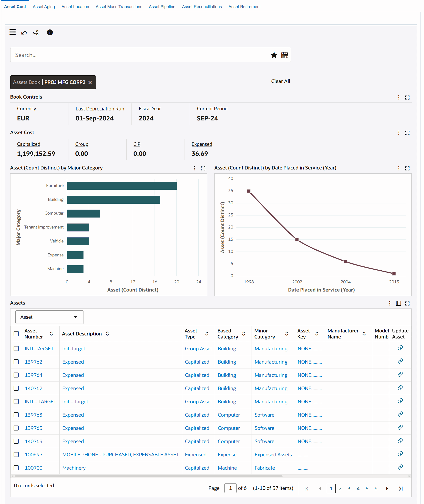Sort by Asset Description column
Viewport: 424px width, 504px height.
pyautogui.click(x=108, y=334)
